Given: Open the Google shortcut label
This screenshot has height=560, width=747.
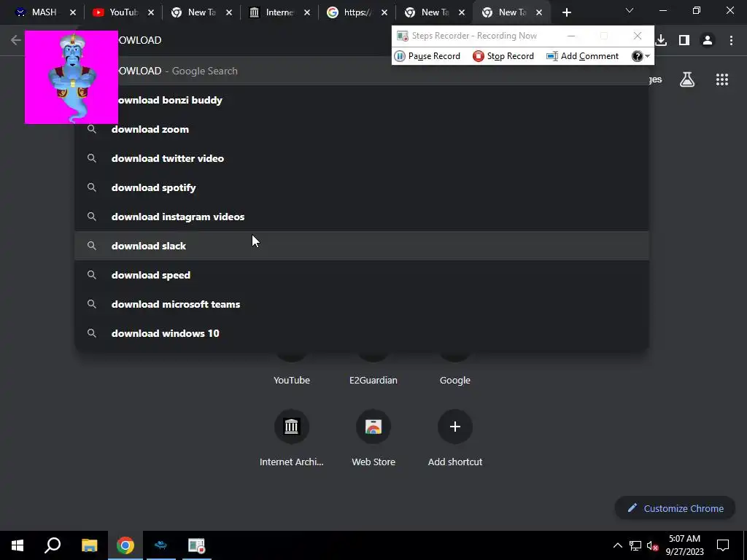Looking at the screenshot, I should pyautogui.click(x=455, y=380).
